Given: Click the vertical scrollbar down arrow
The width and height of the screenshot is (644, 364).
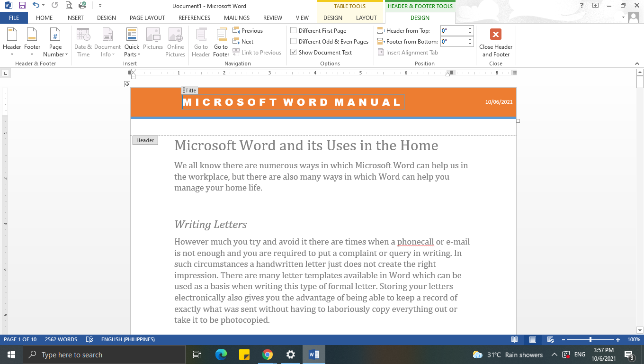Looking at the screenshot, I should point(640,330).
